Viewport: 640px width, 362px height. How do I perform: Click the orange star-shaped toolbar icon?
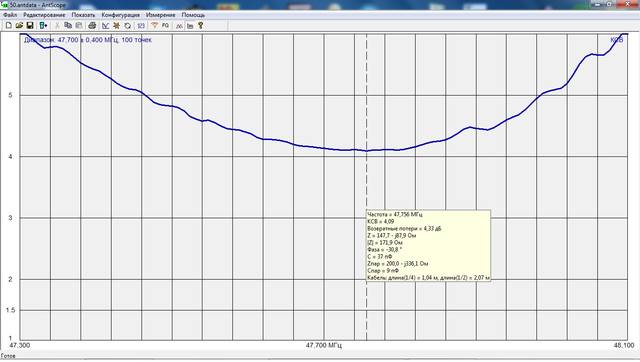coord(117,26)
